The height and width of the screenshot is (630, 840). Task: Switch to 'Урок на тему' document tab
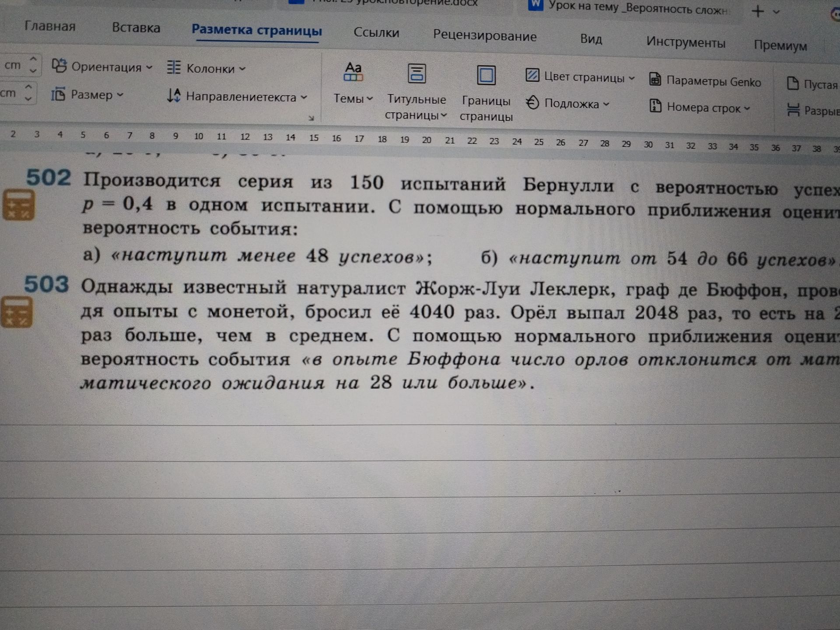tap(630, 8)
